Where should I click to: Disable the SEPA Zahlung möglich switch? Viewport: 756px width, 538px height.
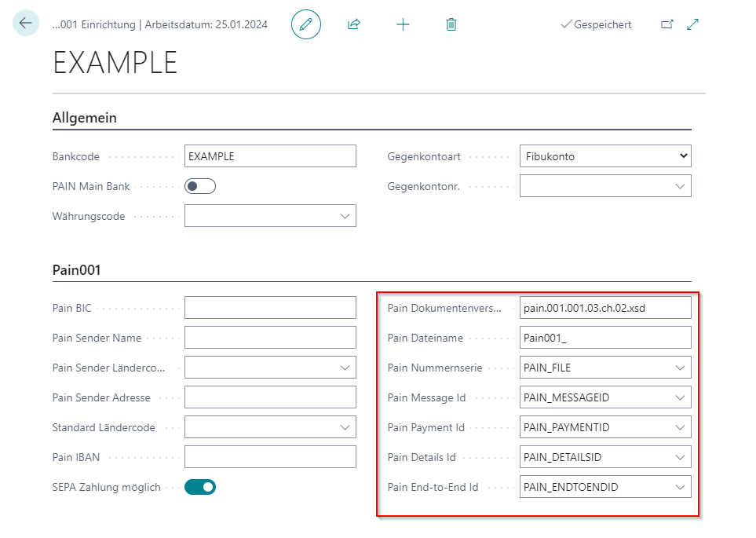coord(199,487)
